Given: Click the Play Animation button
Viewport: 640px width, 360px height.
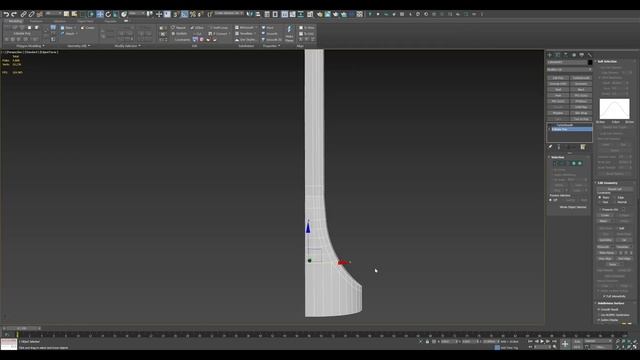Looking at the screenshot, I should (542, 341).
